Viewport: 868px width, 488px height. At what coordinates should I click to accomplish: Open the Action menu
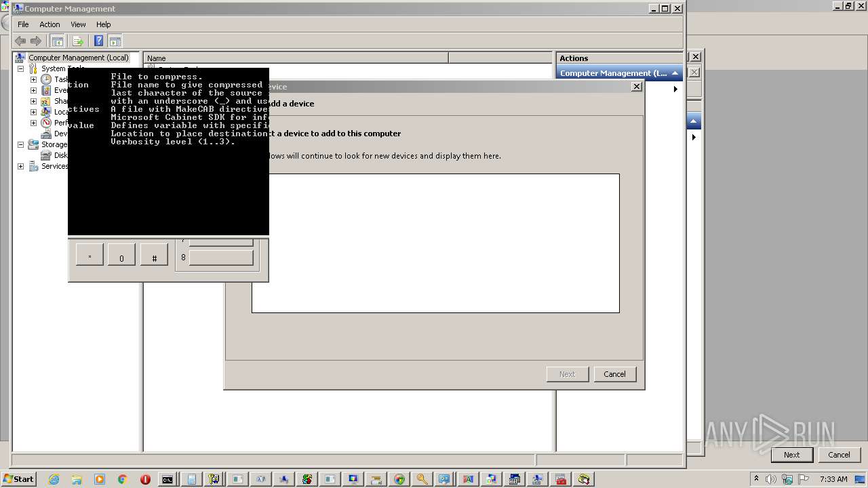(50, 24)
